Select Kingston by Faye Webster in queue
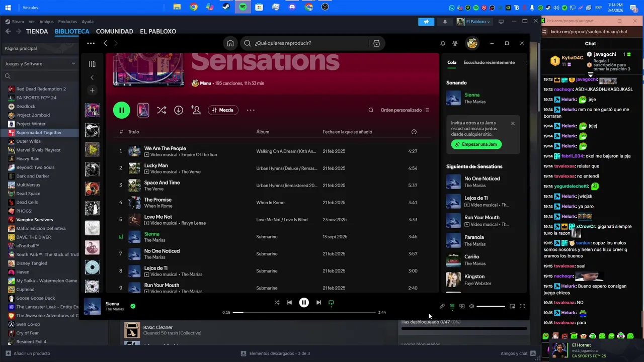The width and height of the screenshot is (644, 362). pos(482,280)
